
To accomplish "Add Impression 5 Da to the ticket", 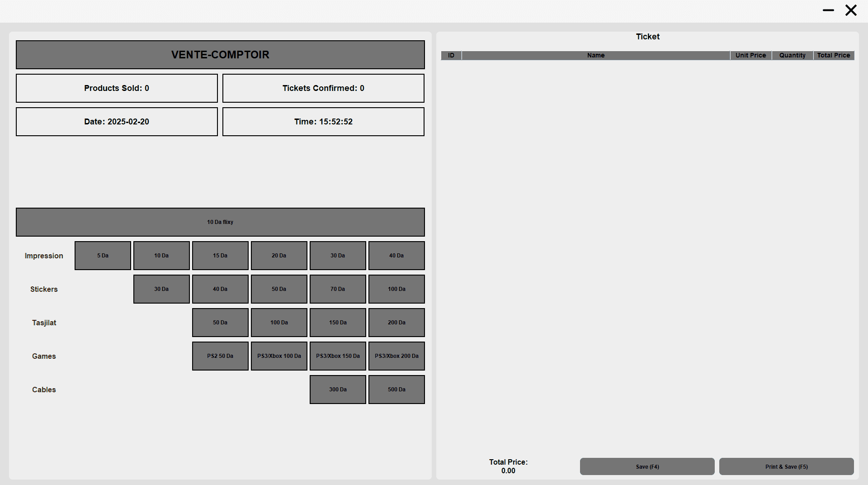I will click(x=103, y=256).
